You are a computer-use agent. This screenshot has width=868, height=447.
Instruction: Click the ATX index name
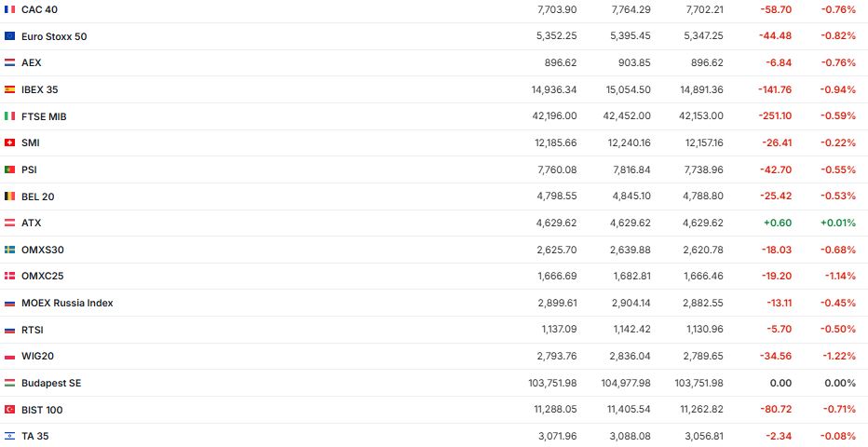click(x=32, y=223)
